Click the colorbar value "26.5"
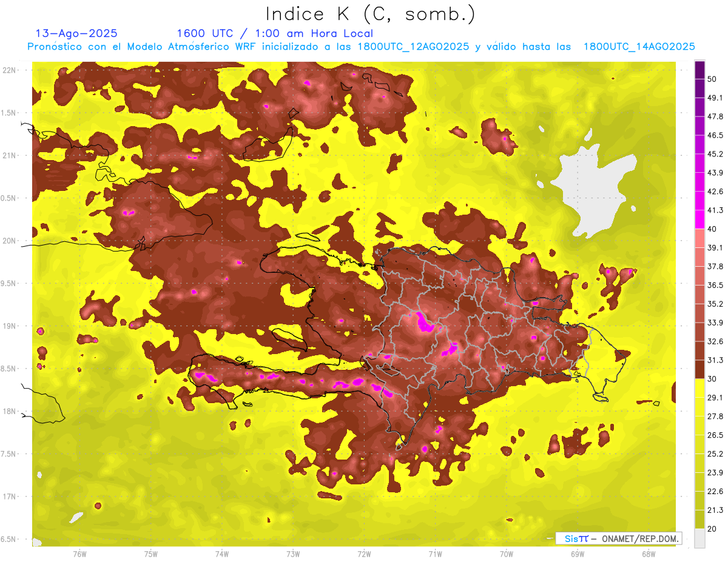728x562 pixels. pyautogui.click(x=715, y=435)
